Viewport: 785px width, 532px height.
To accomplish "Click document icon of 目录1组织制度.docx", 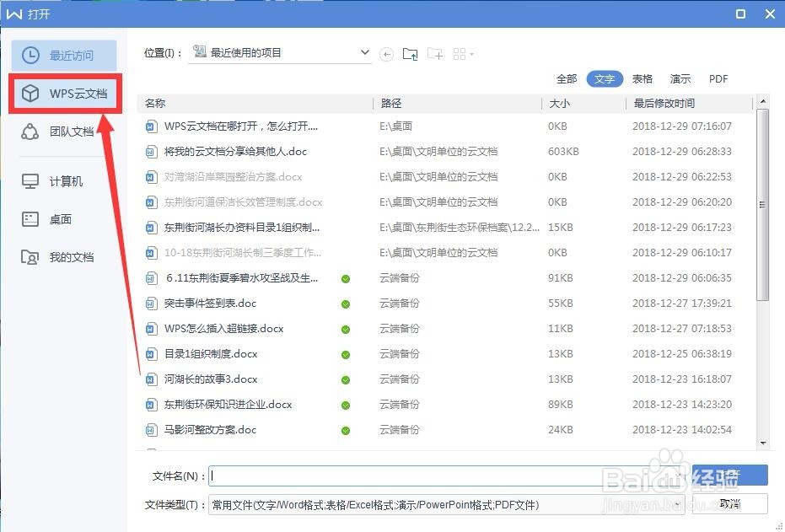I will coord(151,354).
